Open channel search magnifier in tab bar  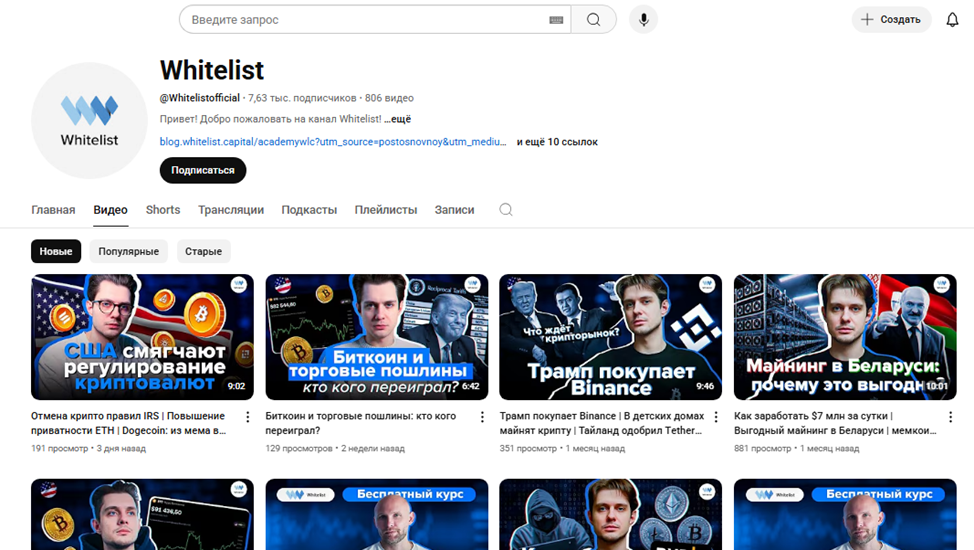506,209
